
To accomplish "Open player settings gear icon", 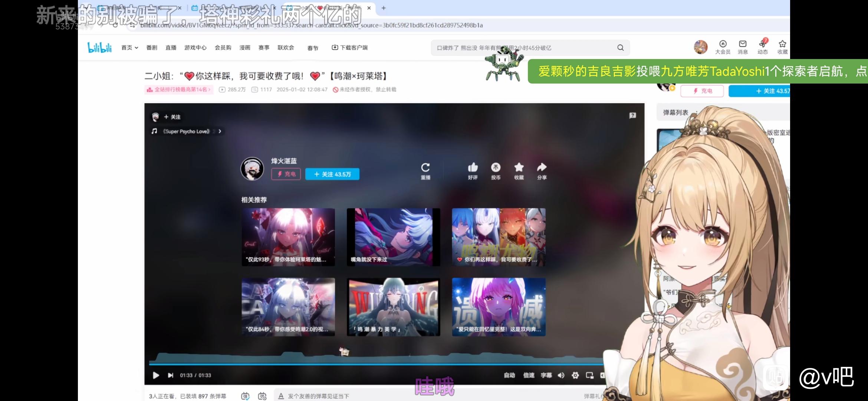I will (x=575, y=375).
